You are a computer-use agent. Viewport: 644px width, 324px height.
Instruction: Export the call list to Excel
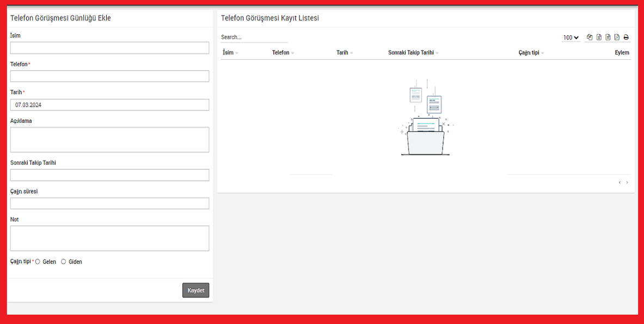pyautogui.click(x=599, y=38)
